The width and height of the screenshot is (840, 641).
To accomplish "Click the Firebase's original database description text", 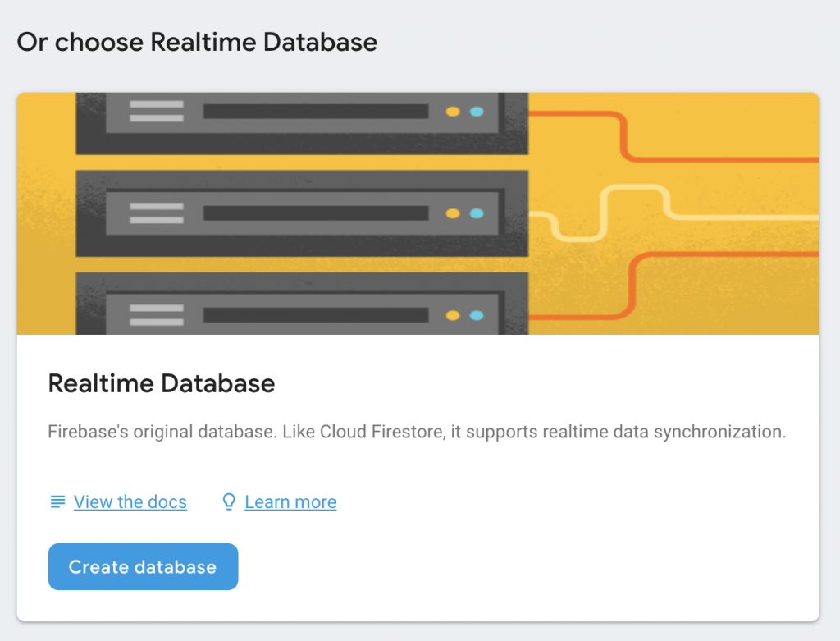I will (417, 432).
